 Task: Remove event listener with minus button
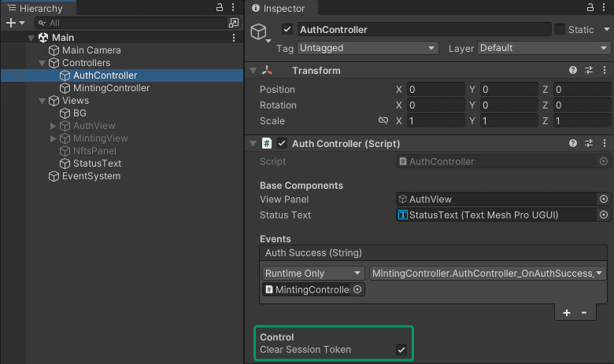pyautogui.click(x=584, y=313)
